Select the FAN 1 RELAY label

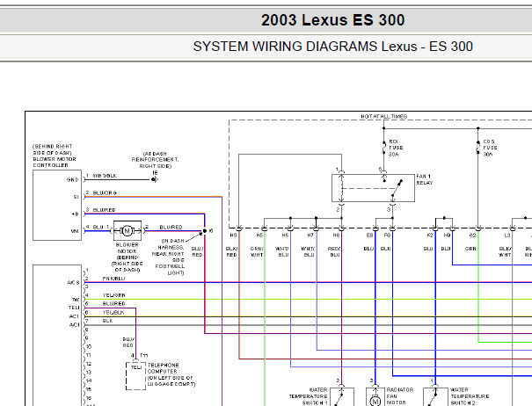[x=425, y=179]
